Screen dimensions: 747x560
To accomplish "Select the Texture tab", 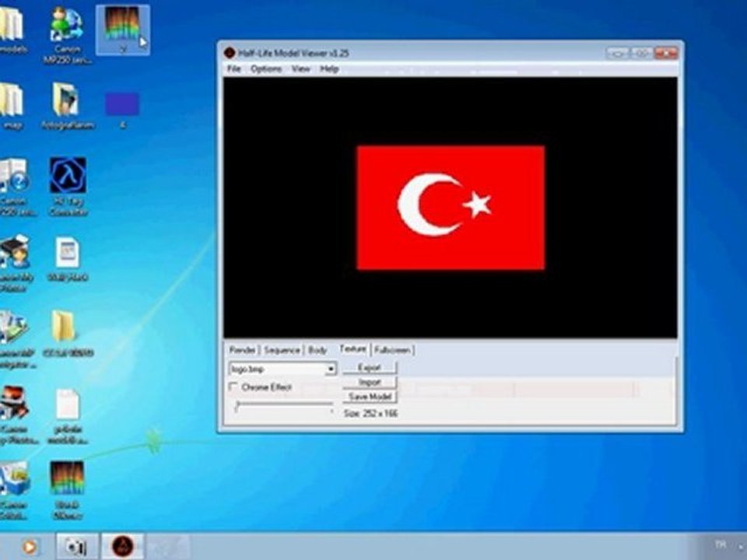I will click(x=352, y=349).
